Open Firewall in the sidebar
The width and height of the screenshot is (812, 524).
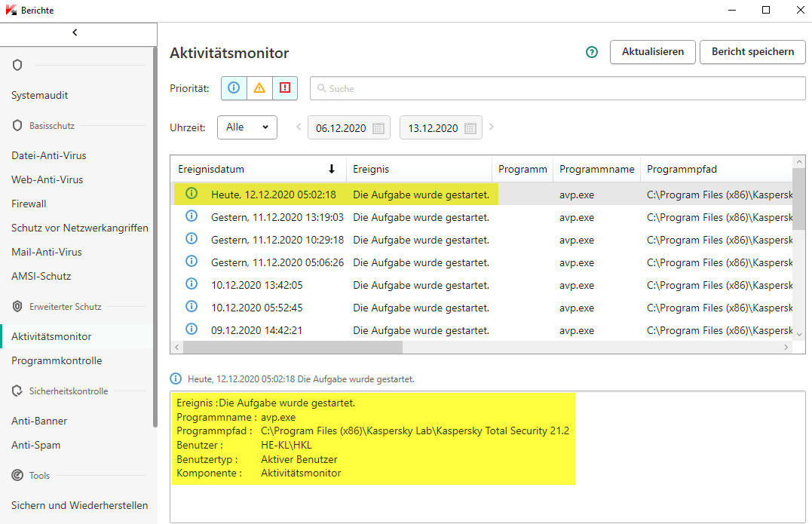coord(29,204)
